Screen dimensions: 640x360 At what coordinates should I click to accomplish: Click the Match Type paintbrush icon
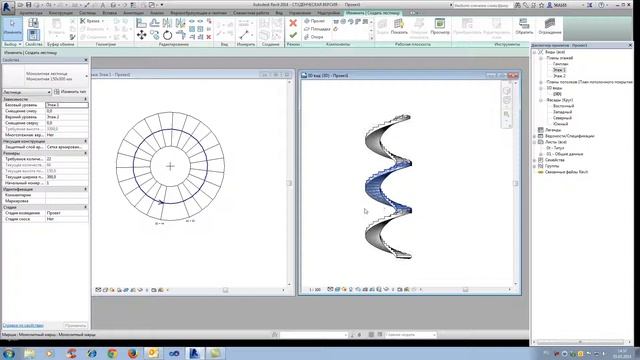coord(72,37)
